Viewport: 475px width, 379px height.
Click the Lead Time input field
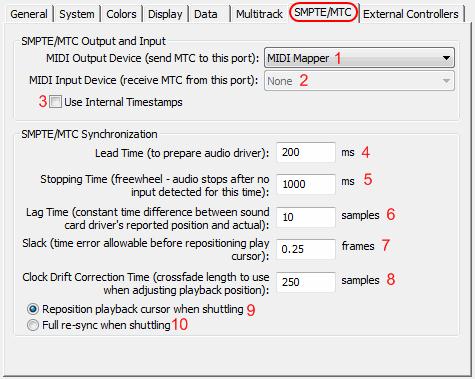[x=306, y=152]
